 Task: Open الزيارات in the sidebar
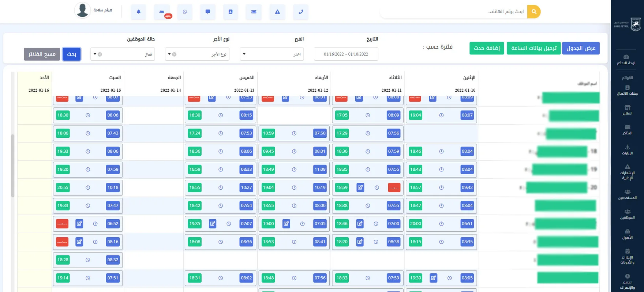point(627,150)
